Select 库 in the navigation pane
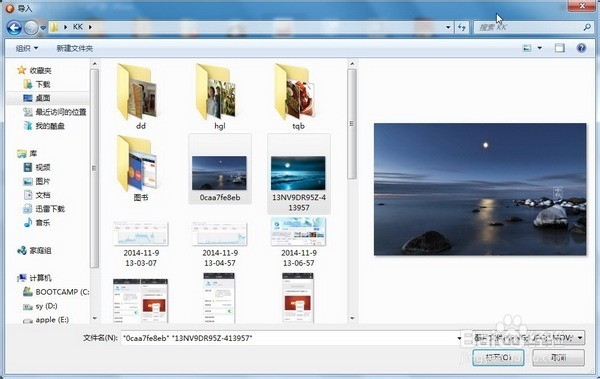The height and width of the screenshot is (379, 600). click(x=27, y=154)
